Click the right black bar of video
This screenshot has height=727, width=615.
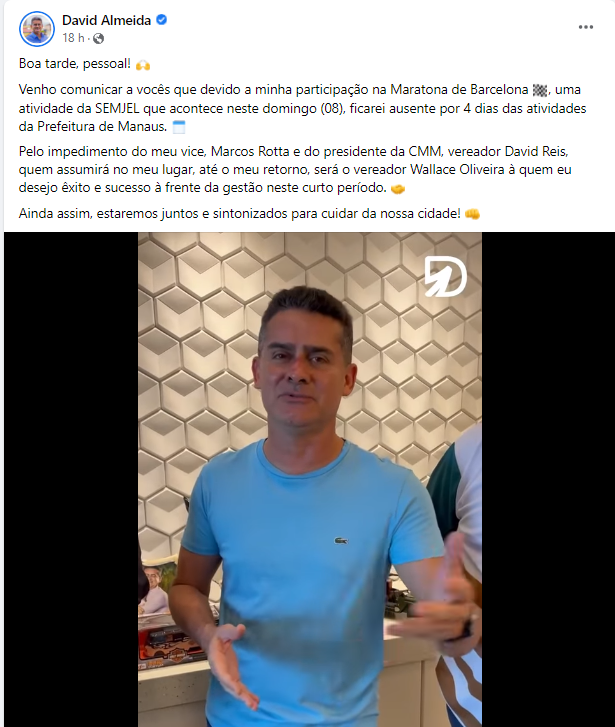click(x=548, y=479)
